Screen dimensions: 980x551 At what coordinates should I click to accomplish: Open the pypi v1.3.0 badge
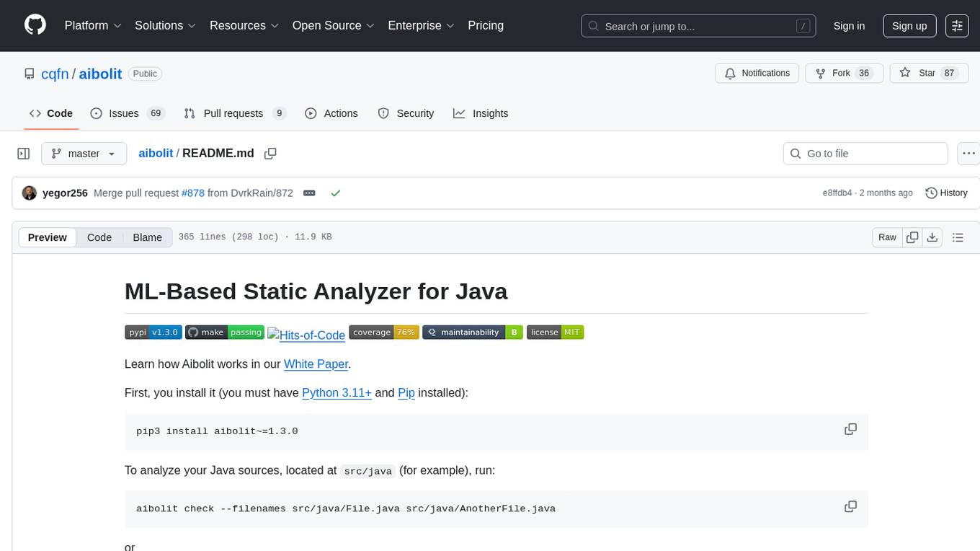[153, 332]
